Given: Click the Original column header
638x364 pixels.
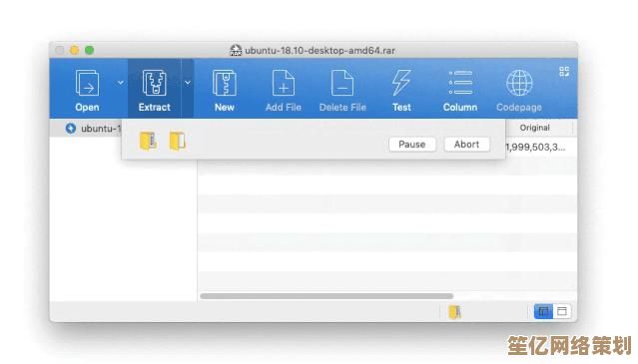Looking at the screenshot, I should pyautogui.click(x=534, y=128).
